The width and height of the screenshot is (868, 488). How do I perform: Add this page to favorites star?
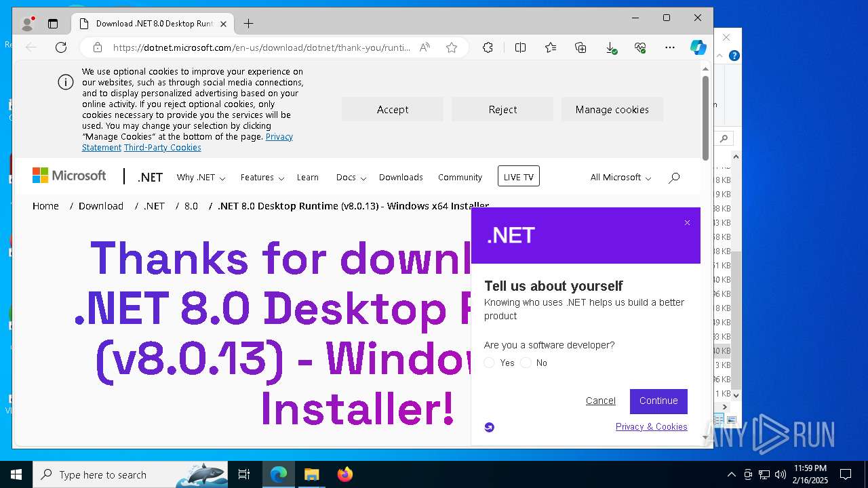(x=452, y=47)
